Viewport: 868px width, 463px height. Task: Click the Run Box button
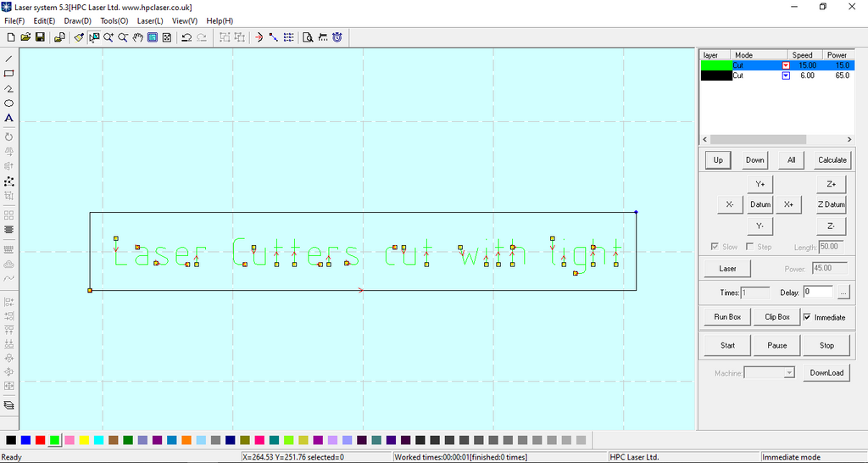(727, 317)
